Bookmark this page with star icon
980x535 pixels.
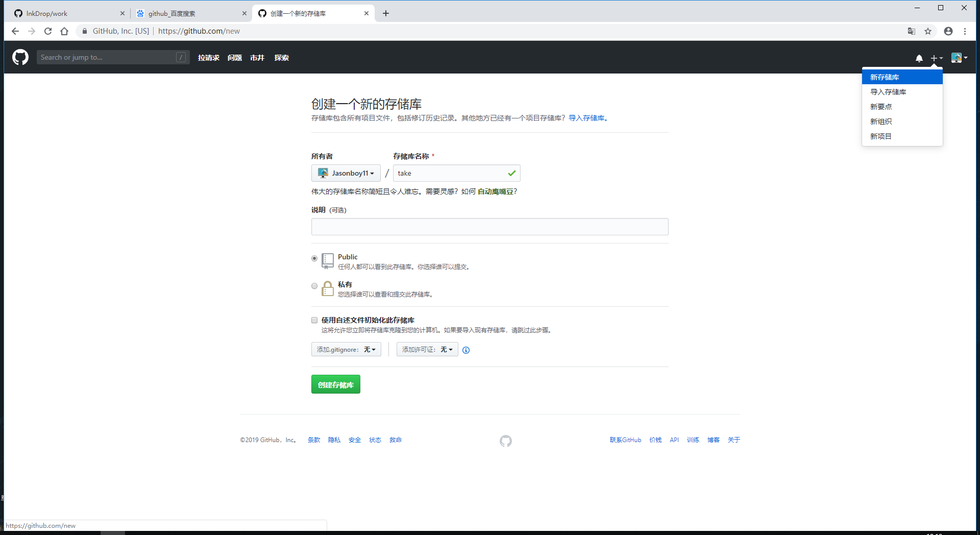click(928, 31)
